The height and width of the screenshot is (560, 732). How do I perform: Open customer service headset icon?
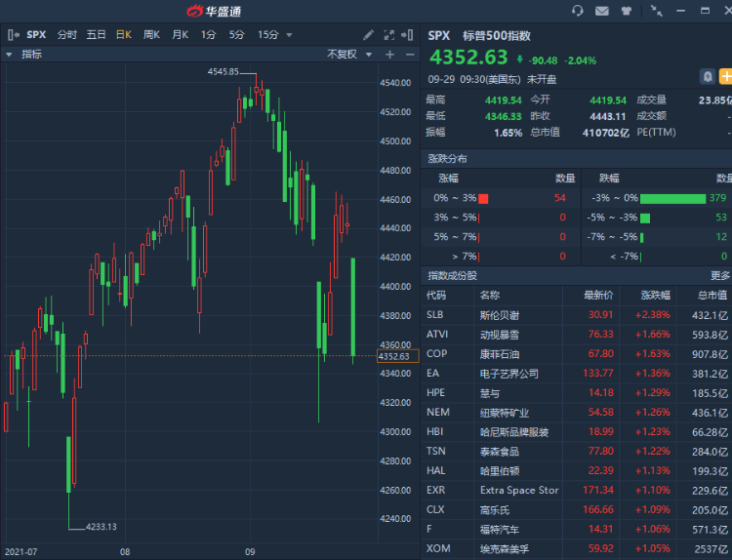pos(577,11)
